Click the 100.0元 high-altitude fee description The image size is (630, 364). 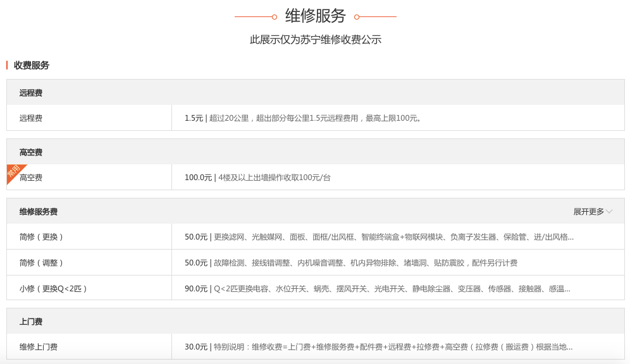pyautogui.click(x=258, y=178)
